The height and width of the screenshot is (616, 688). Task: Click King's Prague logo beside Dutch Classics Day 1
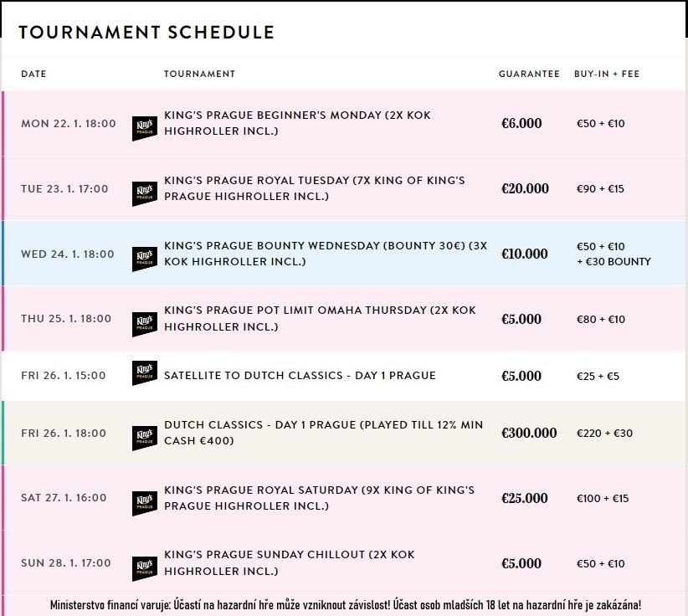tap(145, 437)
